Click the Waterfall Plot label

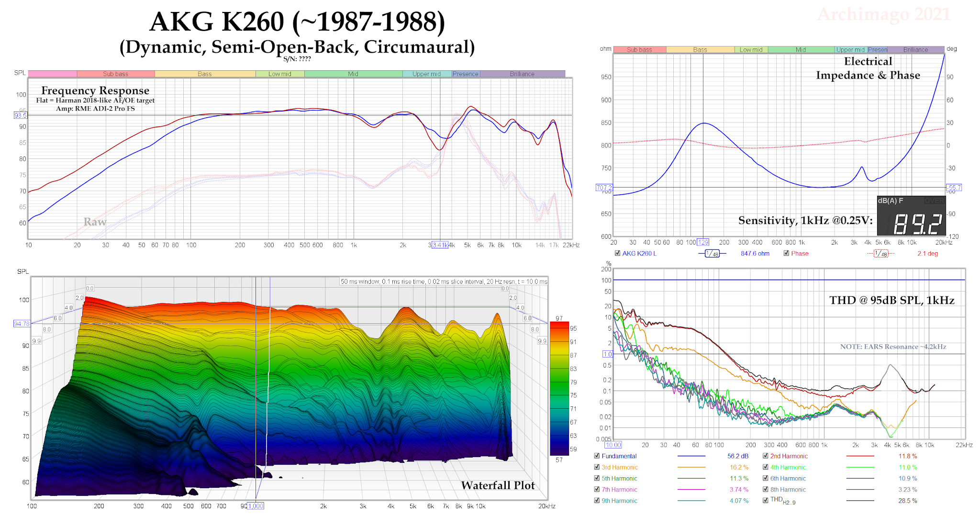[x=498, y=485]
